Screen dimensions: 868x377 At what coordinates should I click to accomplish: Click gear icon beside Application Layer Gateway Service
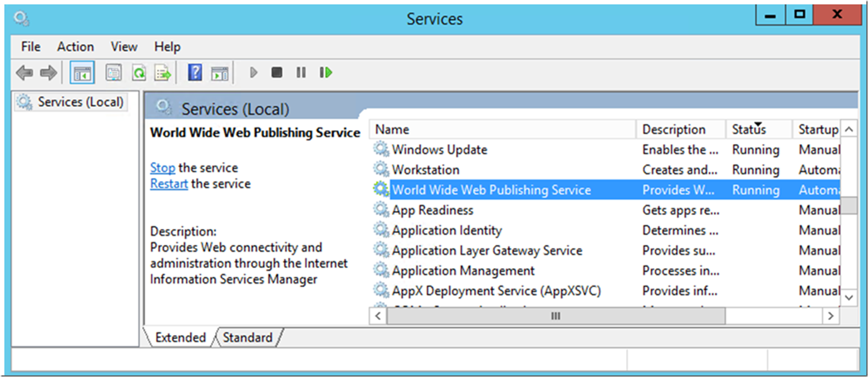coord(381,250)
